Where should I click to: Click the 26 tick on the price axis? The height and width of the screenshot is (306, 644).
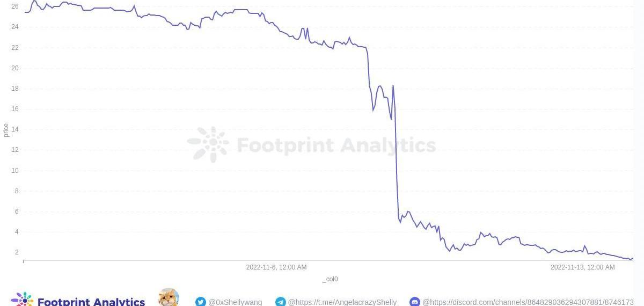pyautogui.click(x=14, y=6)
